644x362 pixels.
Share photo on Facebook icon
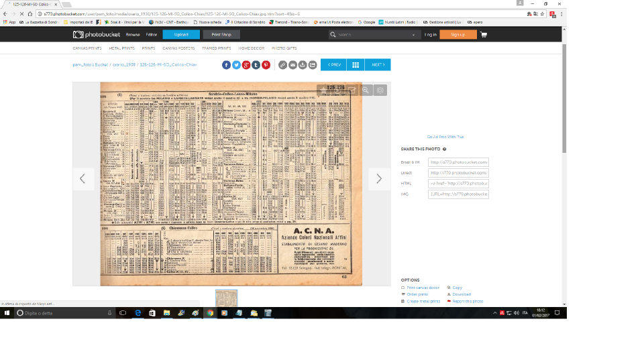pos(226,65)
